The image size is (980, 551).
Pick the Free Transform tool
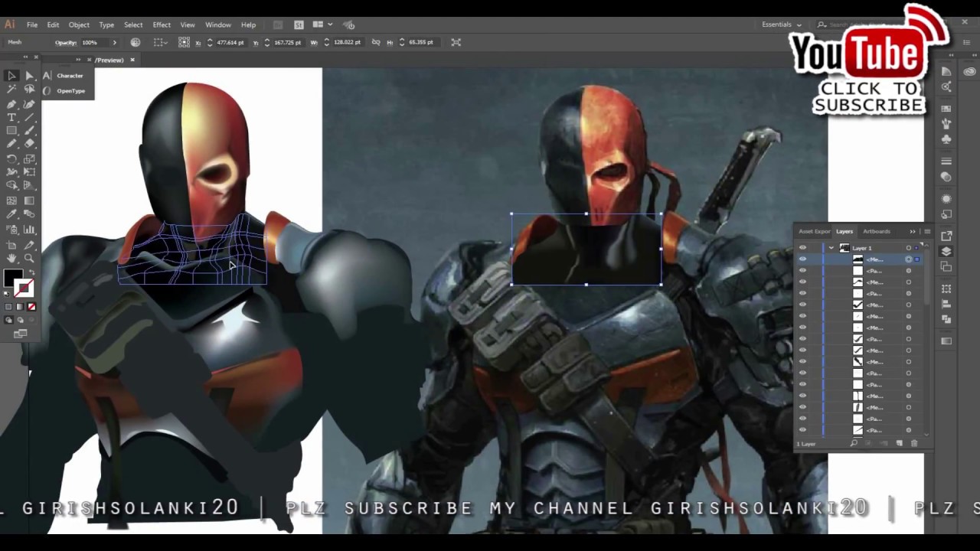click(x=29, y=172)
